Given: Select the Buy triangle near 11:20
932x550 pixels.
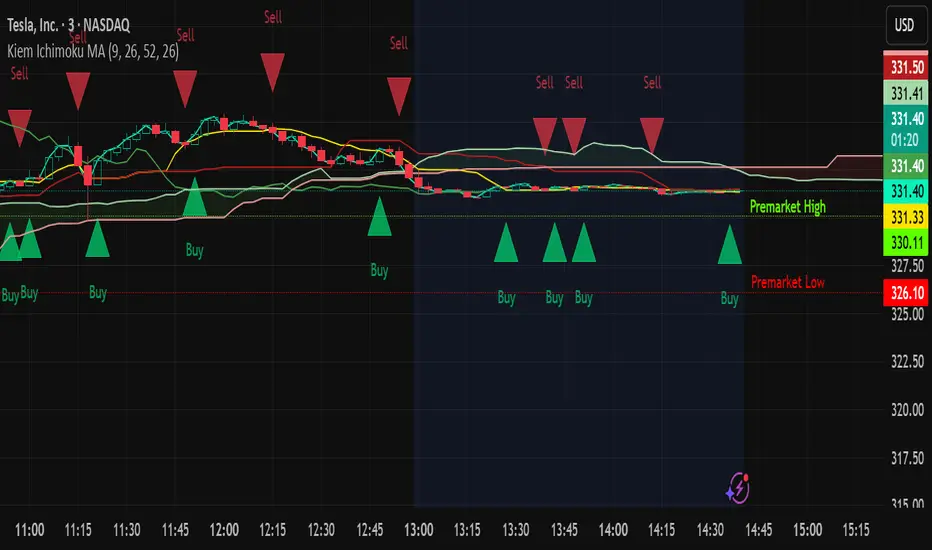Looking at the screenshot, I should click(x=97, y=239).
